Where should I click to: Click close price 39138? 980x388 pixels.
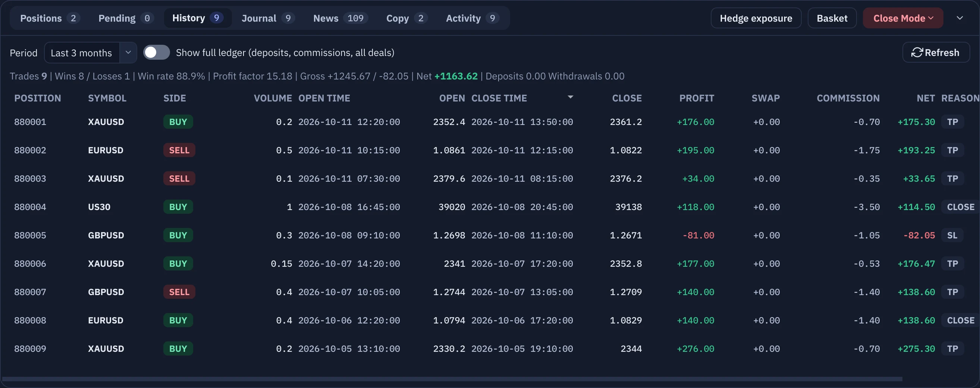pos(628,207)
